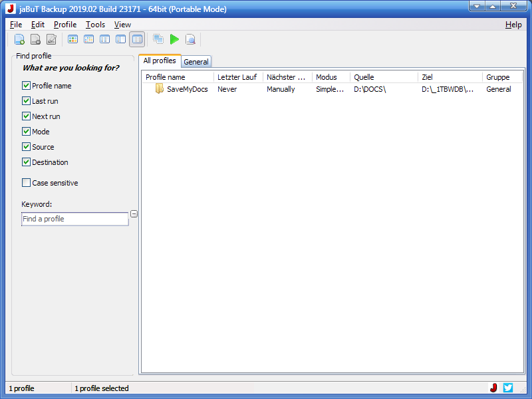532x399 pixels.
Task: Open the Twitter icon in status bar
Action: click(508, 388)
